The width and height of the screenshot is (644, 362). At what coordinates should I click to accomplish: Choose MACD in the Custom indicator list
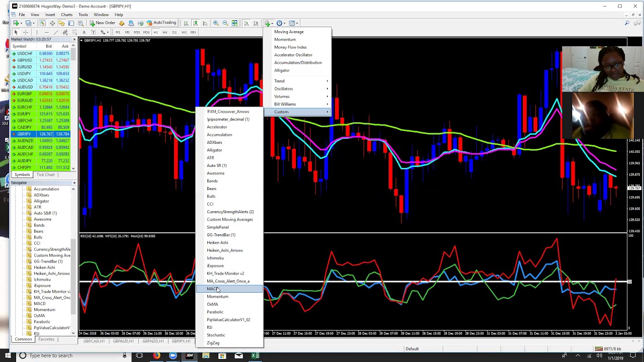pos(229,289)
